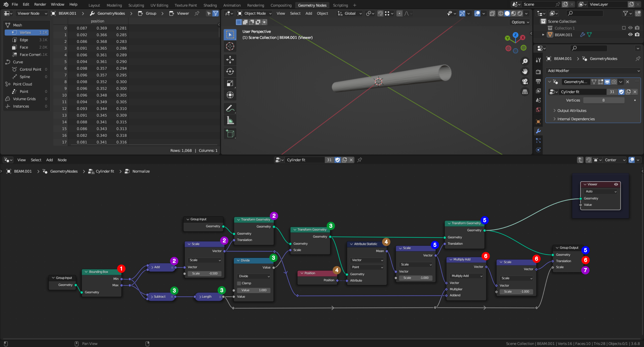Open the Add Modifier dropdown
644x347 pixels.
point(593,71)
